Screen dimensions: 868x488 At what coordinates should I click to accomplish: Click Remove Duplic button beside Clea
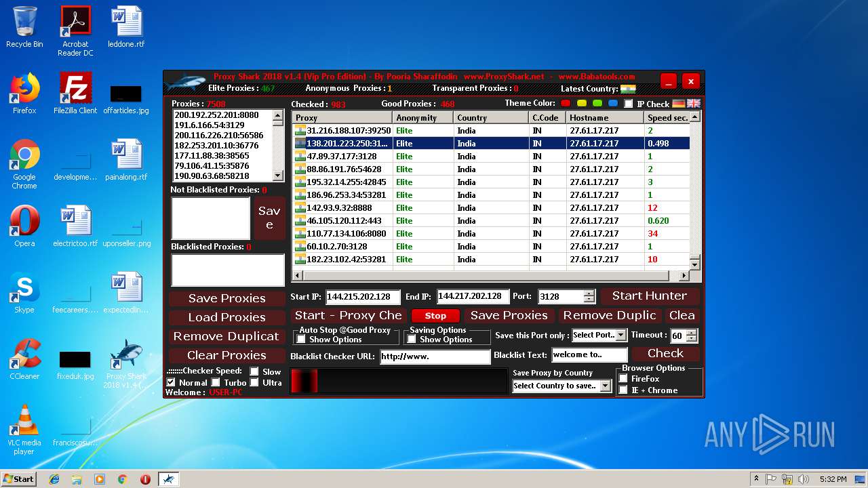coord(610,315)
